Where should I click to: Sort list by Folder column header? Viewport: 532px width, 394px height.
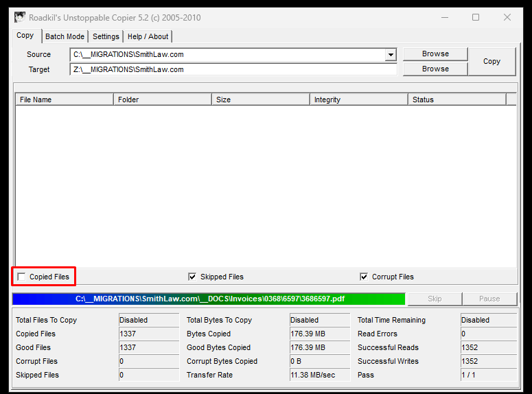point(162,100)
